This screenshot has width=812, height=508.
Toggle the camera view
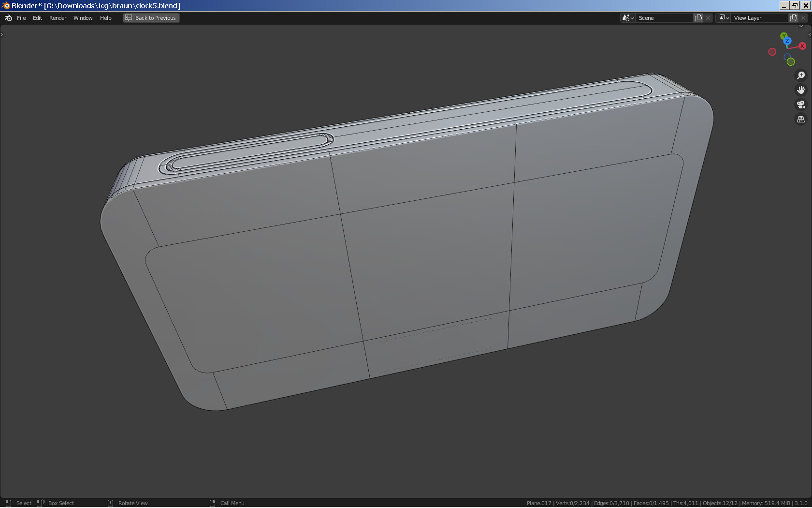801,105
